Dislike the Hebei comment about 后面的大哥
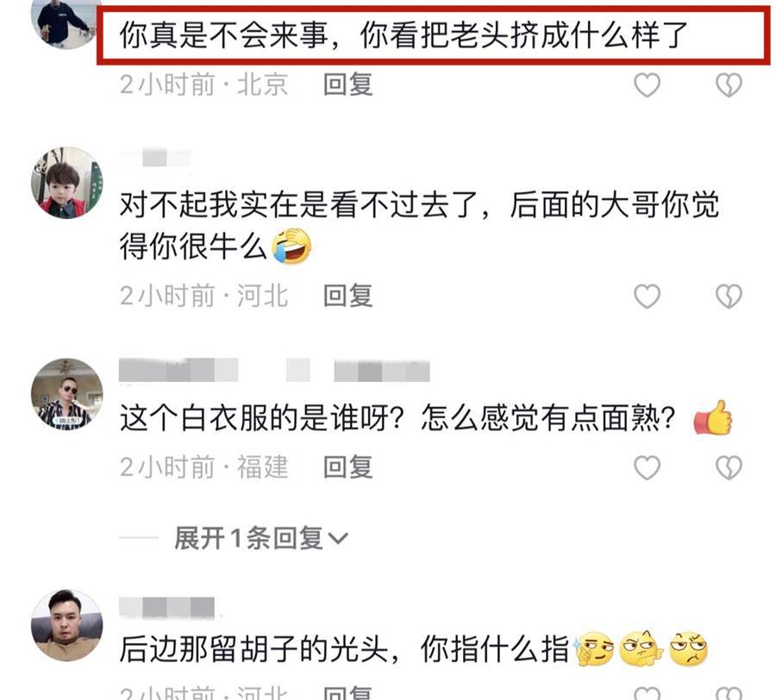 (x=729, y=297)
